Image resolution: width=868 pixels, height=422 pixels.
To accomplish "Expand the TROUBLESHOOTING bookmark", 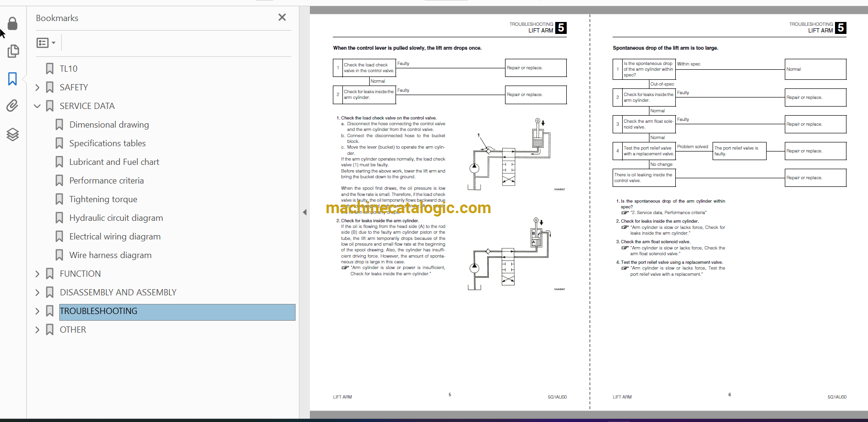I will [37, 311].
